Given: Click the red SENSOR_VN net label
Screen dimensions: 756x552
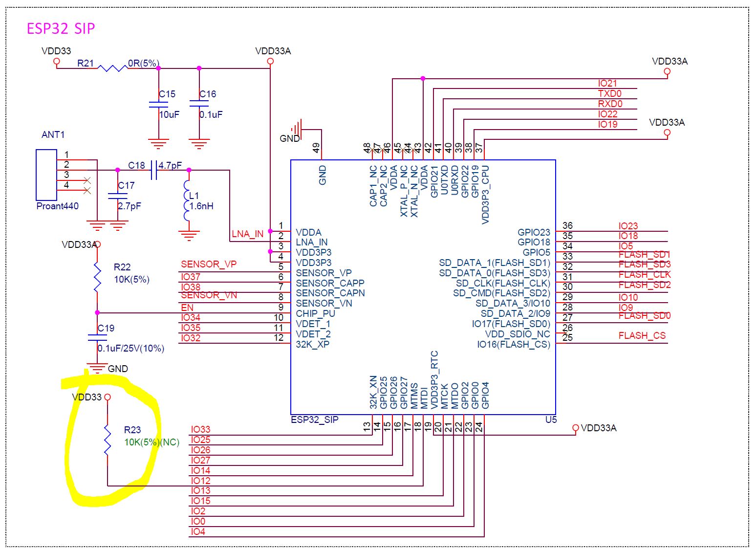Looking at the screenshot, I should 209,295.
